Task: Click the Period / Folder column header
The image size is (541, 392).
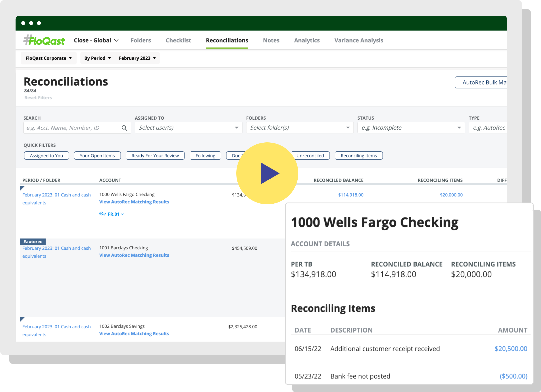Action: coord(41,180)
